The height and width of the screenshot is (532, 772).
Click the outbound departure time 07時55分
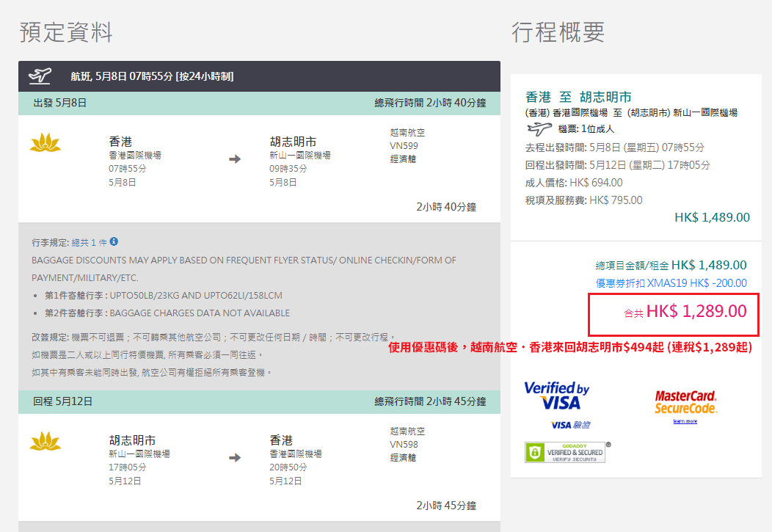(128, 169)
